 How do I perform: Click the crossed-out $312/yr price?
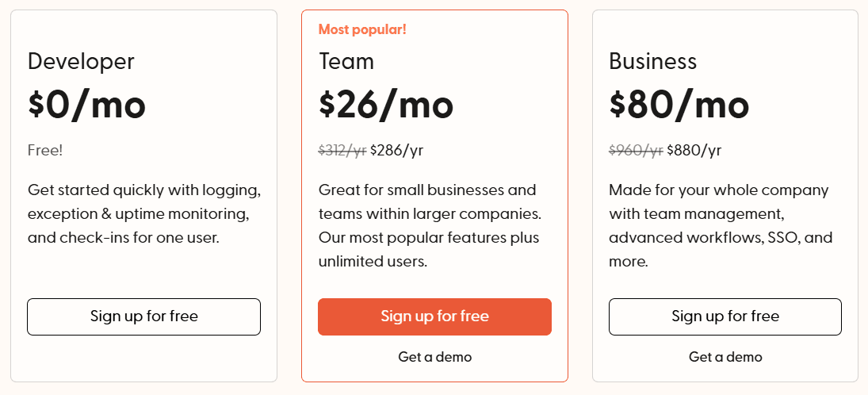342,150
